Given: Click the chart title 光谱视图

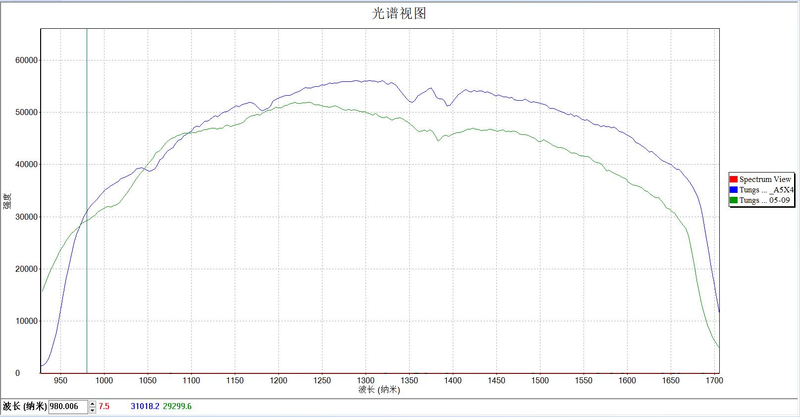Looking at the screenshot, I should pyautogui.click(x=399, y=13).
